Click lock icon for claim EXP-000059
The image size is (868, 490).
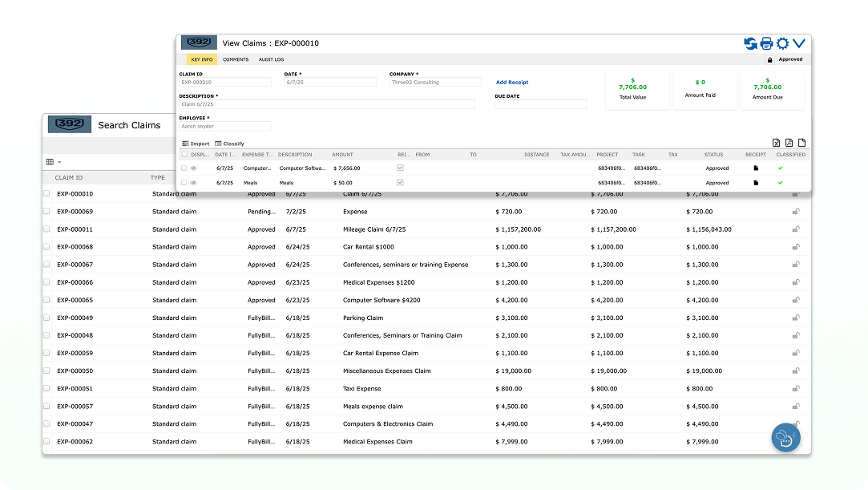[796, 353]
